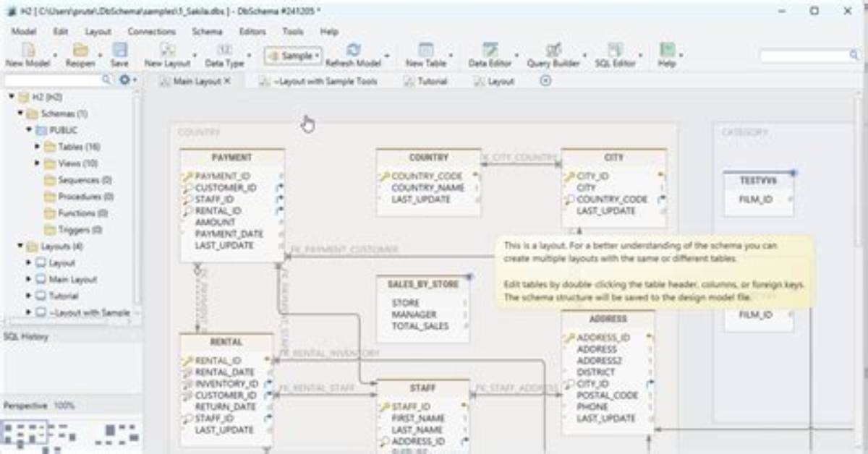This screenshot has width=868, height=454.
Task: Click the tree filter input field
Action: (x=58, y=80)
